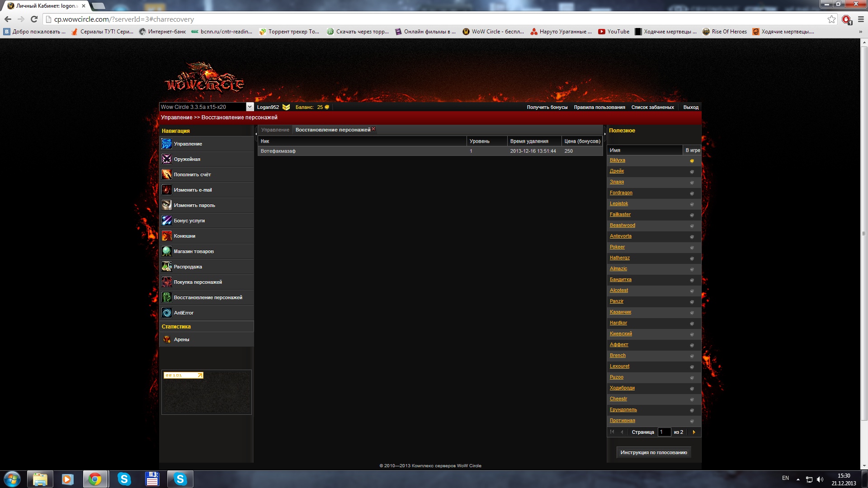This screenshot has width=868, height=488.
Task: Switch to the Управление tab
Action: pos(275,130)
